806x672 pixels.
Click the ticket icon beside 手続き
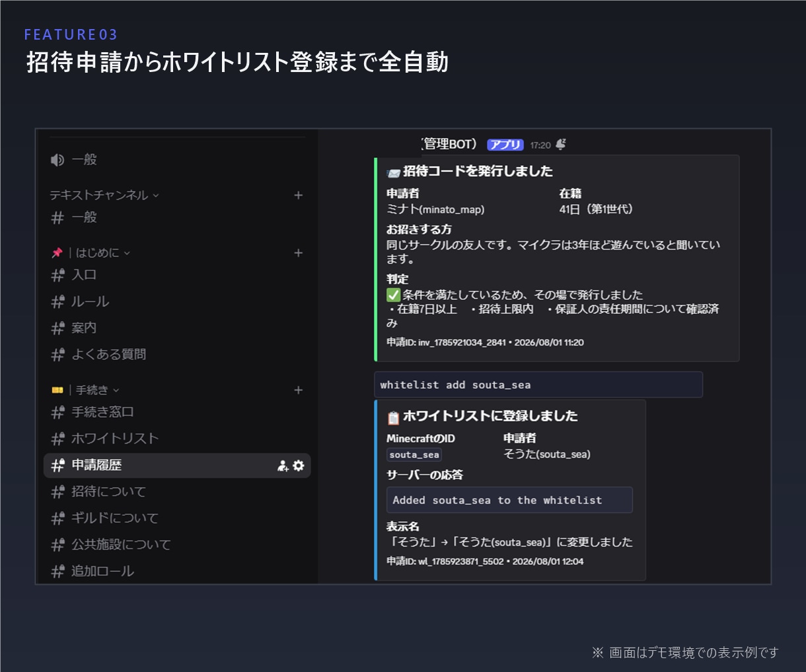click(x=57, y=390)
